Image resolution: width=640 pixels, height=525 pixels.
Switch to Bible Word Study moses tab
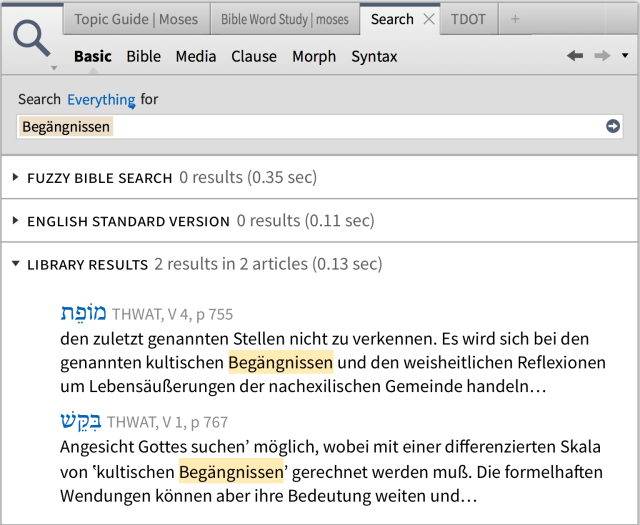click(x=285, y=19)
